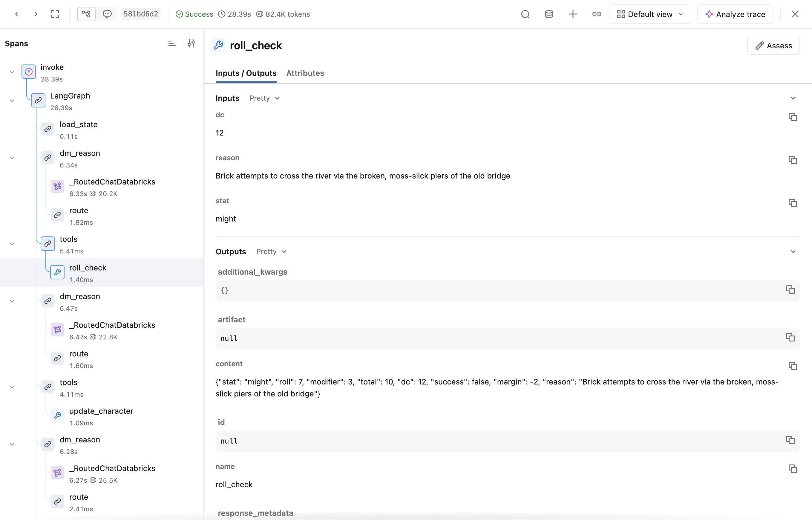The image size is (812, 520).
Task: Copy the content output value
Action: pyautogui.click(x=793, y=366)
